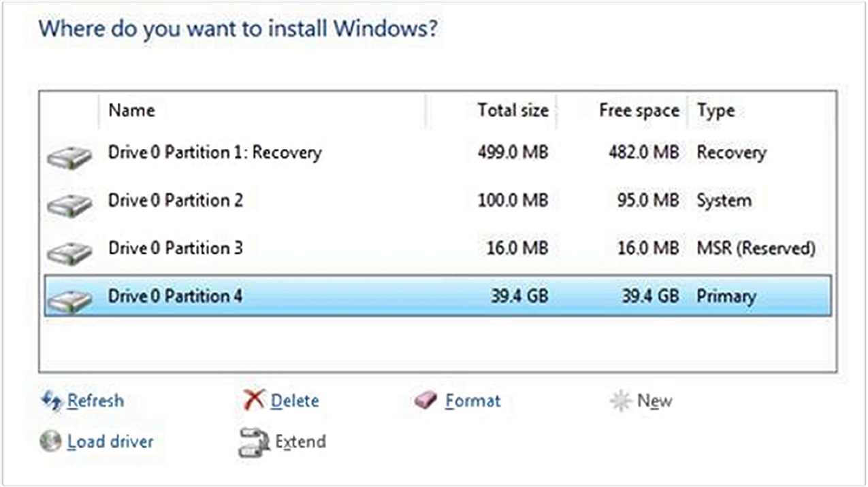Click the drive icon beside Partition 2 System

(68, 203)
